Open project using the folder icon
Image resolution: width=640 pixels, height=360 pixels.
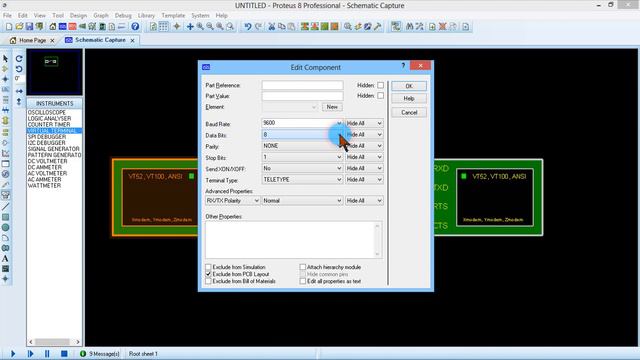click(19, 27)
